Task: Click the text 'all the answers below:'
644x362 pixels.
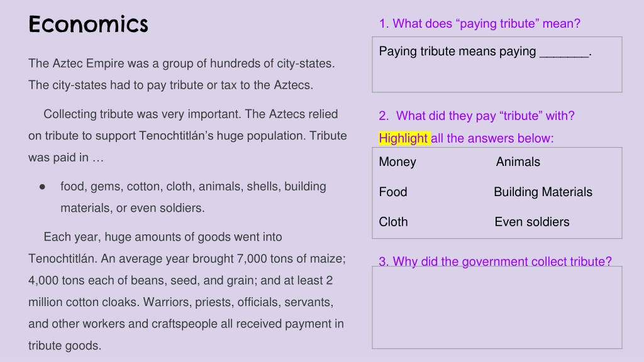Action: pos(492,138)
